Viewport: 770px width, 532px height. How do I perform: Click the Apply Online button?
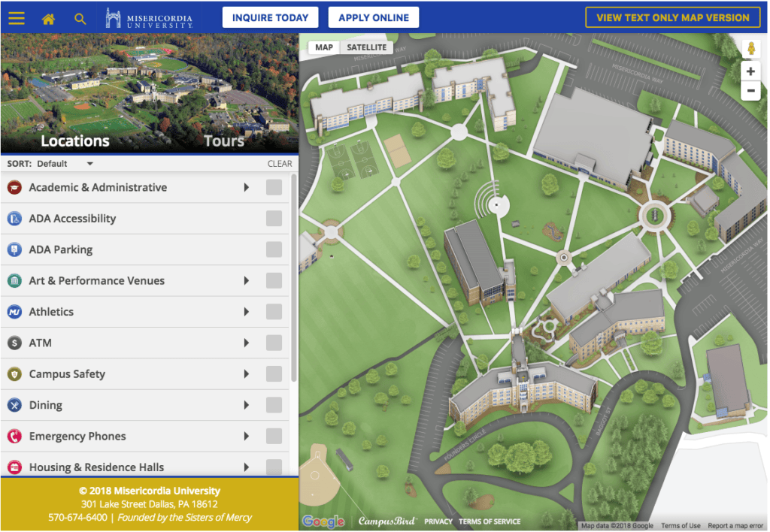(x=373, y=18)
